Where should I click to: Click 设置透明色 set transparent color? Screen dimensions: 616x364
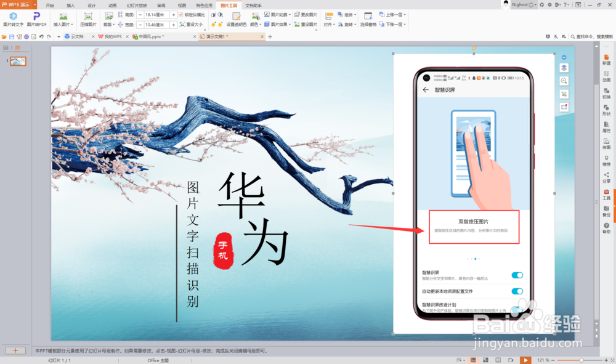coord(236,19)
